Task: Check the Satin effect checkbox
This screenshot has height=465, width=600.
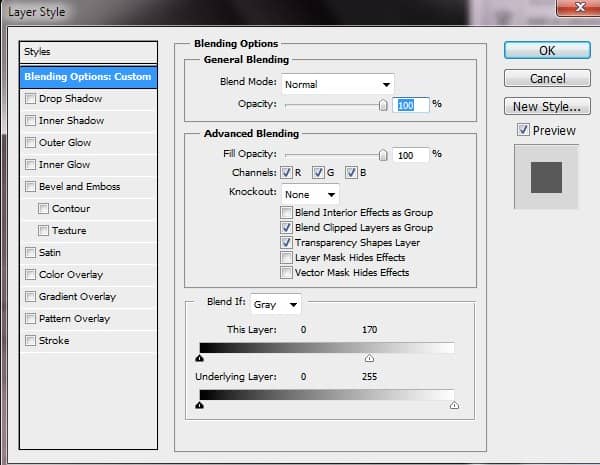Action: (x=30, y=253)
